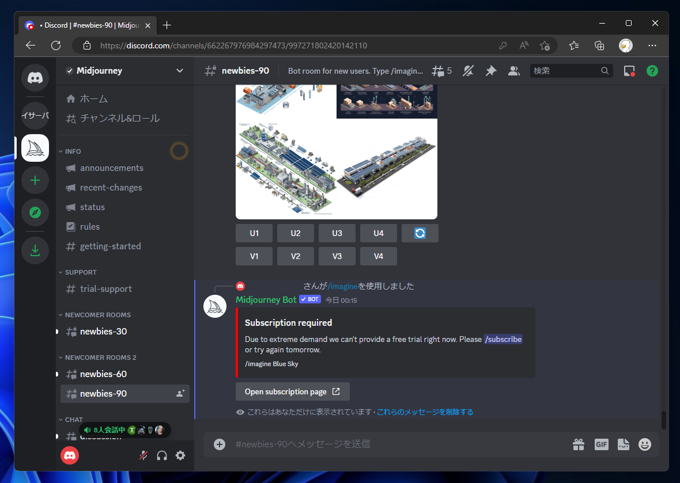This screenshot has height=483, width=680.
Task: Open the inbox icon in header
Action: 629,71
